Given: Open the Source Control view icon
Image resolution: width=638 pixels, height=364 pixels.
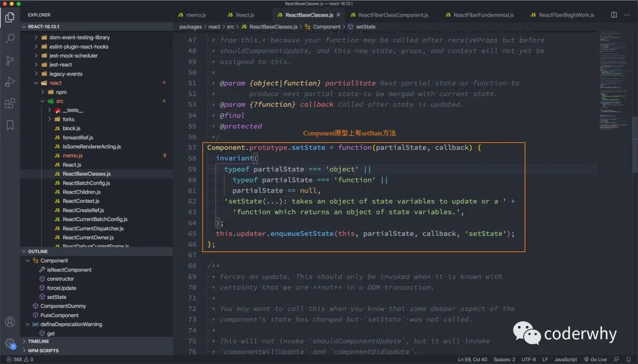Looking at the screenshot, I should 10,60.
